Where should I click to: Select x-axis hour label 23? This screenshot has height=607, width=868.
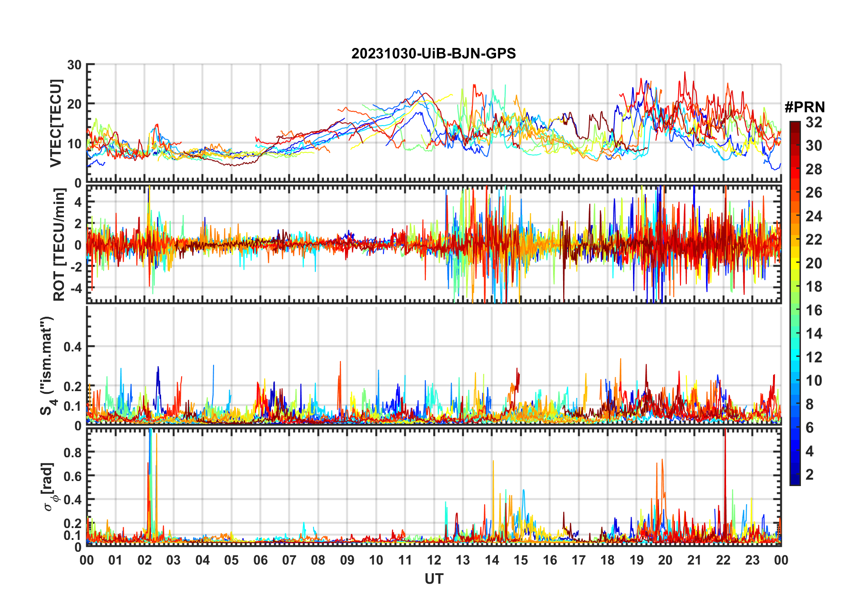point(752,560)
